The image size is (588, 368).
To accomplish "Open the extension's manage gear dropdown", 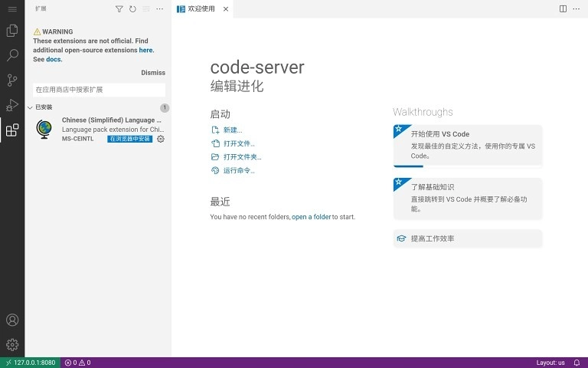I will click(161, 139).
